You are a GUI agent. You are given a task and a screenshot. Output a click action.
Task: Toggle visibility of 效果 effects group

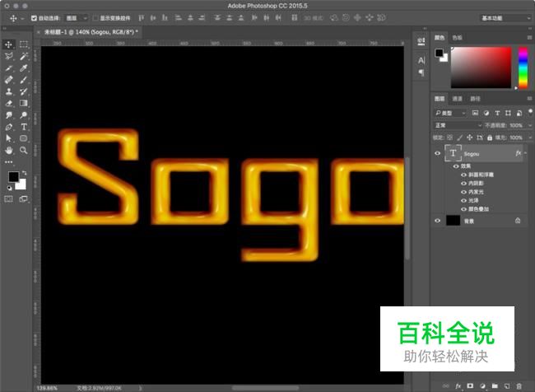coord(456,166)
